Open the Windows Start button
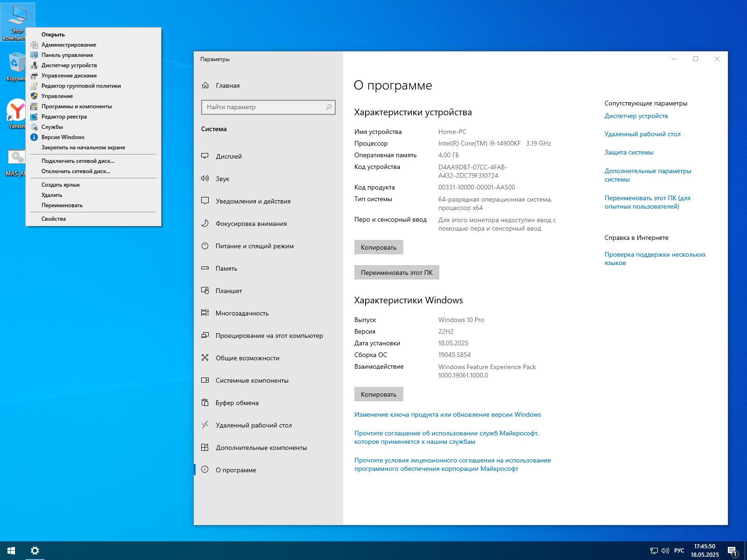This screenshot has width=747, height=560. 11,551
